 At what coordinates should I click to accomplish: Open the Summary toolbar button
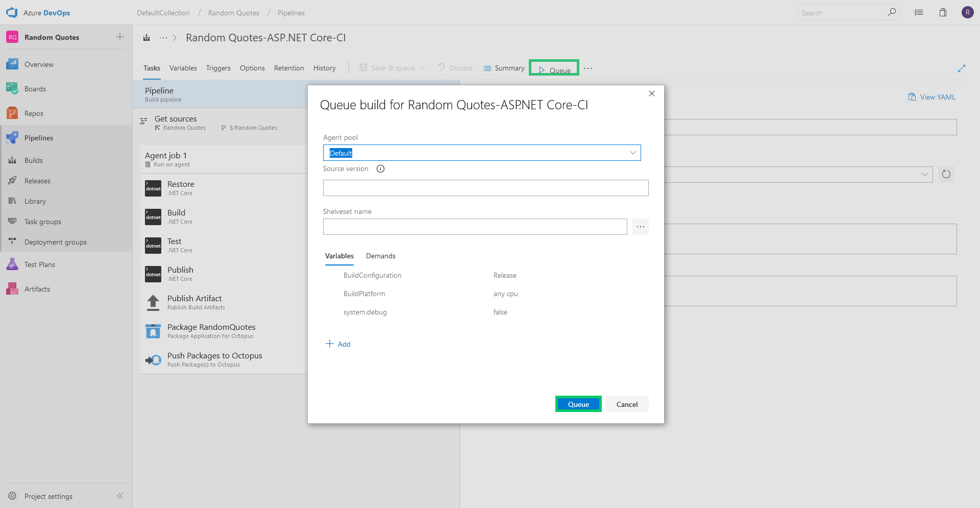point(504,68)
